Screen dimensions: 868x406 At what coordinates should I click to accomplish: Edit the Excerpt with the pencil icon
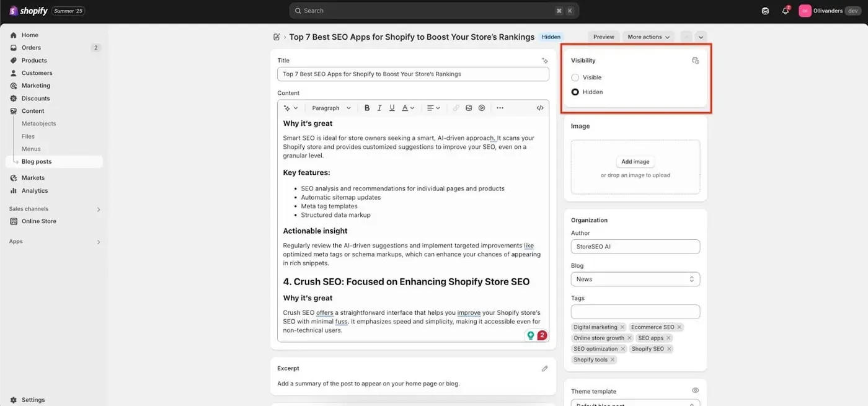click(x=544, y=368)
